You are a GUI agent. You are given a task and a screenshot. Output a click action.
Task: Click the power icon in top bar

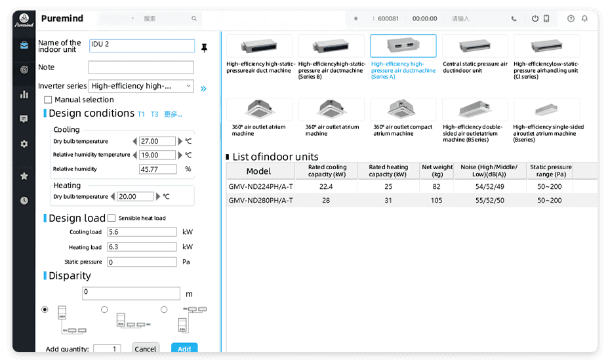(x=535, y=19)
